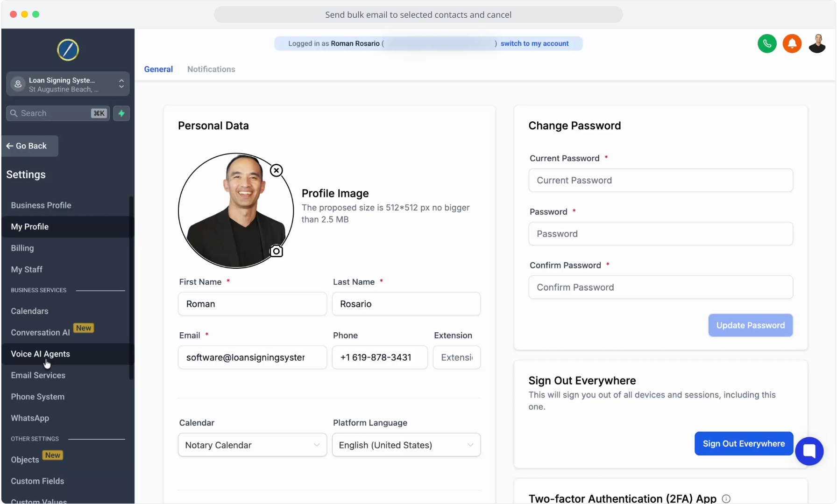Click the green phone call icon
Image resolution: width=837 pixels, height=504 pixels.
pyautogui.click(x=767, y=43)
